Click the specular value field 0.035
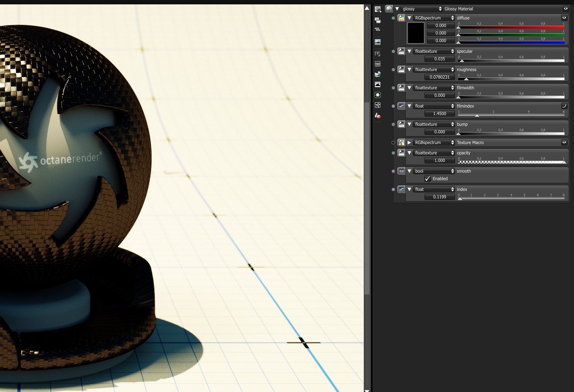Screen dimensions: 574x392 click(440, 59)
